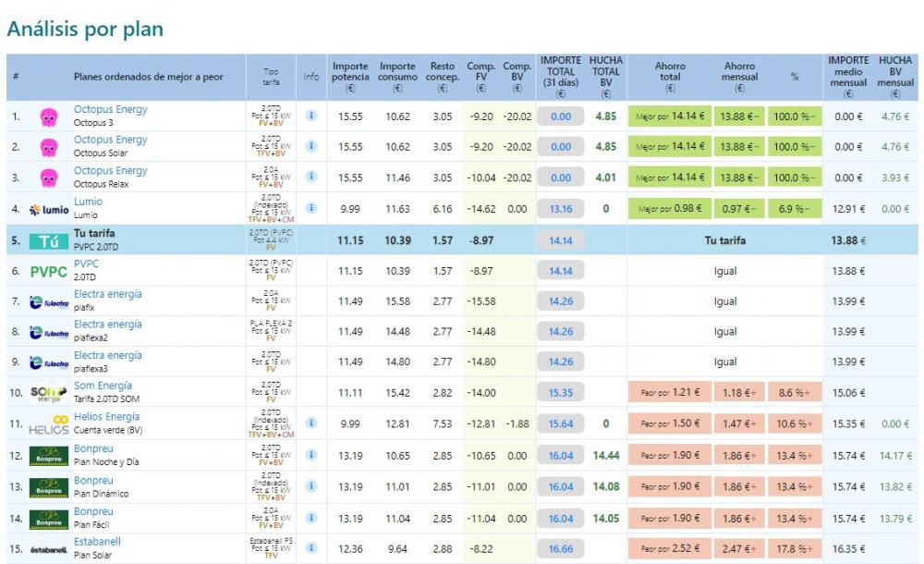Click the 'Planes ordenados de mejor a peor' header
924x564 pixels.
tap(149, 77)
